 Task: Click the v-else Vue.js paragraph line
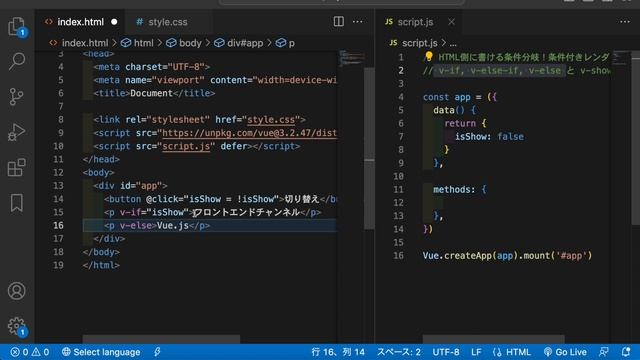[x=157, y=225]
